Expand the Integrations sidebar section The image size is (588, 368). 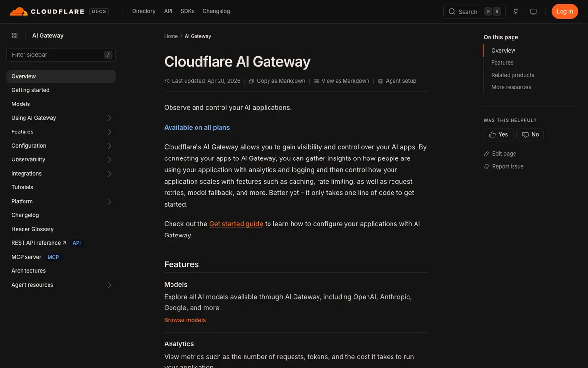pyautogui.click(x=109, y=174)
